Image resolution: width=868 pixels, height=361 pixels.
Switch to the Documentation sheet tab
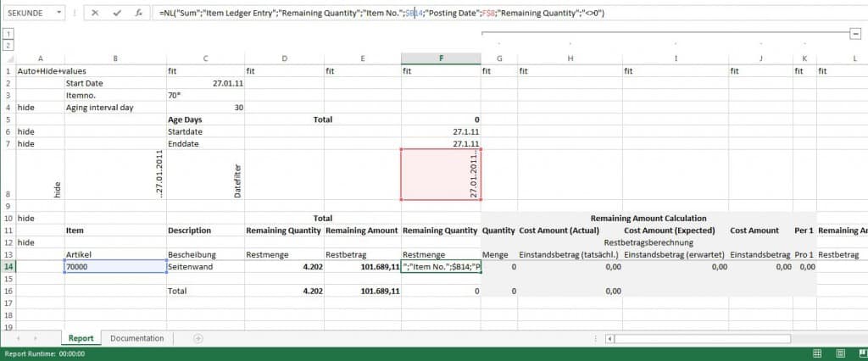[x=136, y=338]
